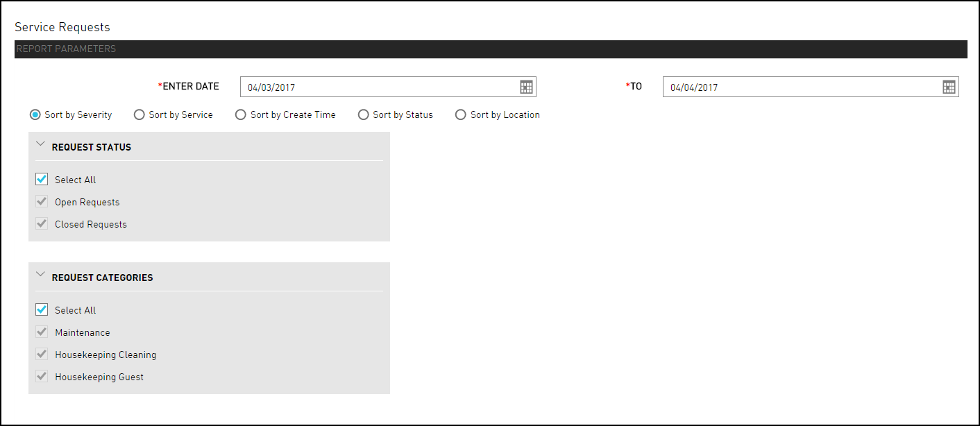Toggle the Closed Requests checkbox
The image size is (980, 426).
42,224
